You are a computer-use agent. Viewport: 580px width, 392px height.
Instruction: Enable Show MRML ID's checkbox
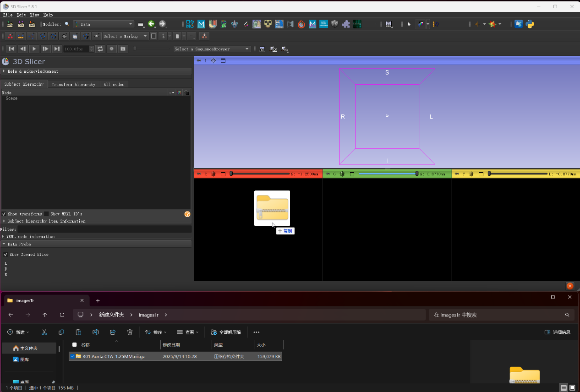coord(46,214)
